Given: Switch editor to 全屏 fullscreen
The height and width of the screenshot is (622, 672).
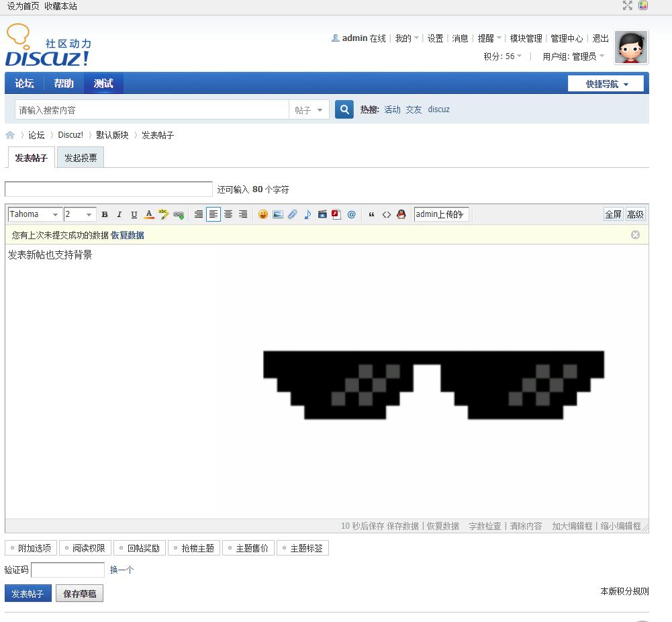Looking at the screenshot, I should pos(613,214).
